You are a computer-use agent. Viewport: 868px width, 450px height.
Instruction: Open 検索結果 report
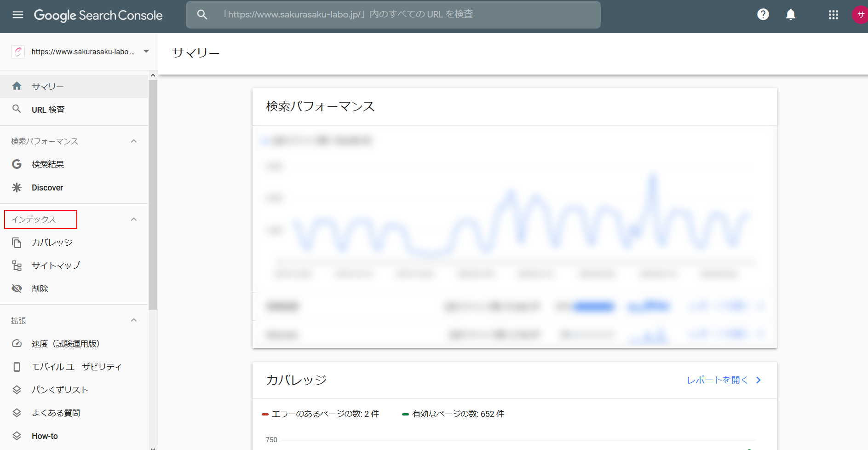(74, 164)
